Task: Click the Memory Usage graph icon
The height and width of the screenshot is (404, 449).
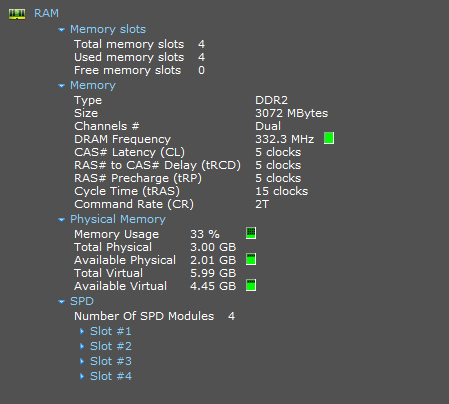Action: coord(251,233)
